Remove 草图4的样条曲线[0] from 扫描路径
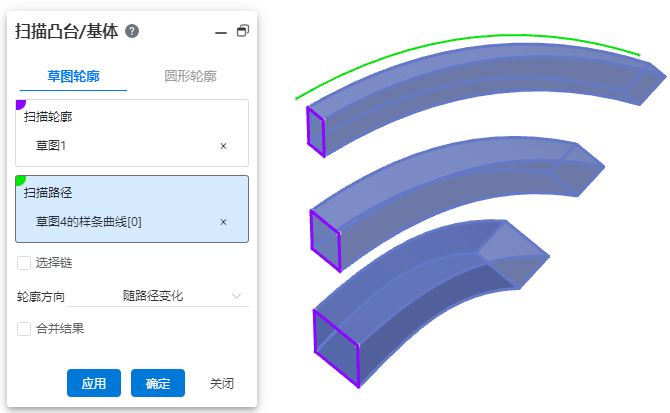This screenshot has width=670, height=413. coord(223,222)
